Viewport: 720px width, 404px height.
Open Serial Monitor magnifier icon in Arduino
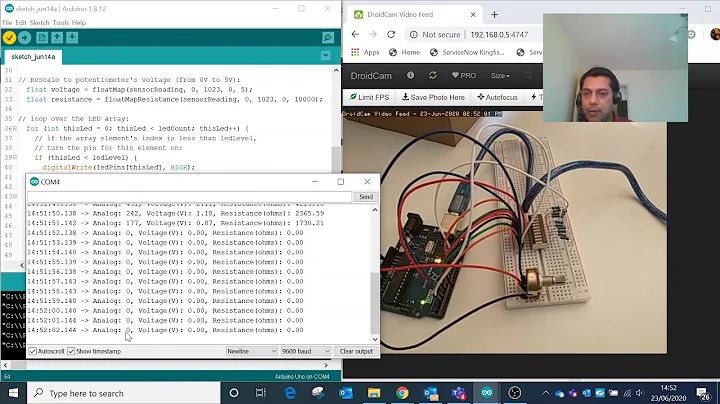(x=328, y=38)
